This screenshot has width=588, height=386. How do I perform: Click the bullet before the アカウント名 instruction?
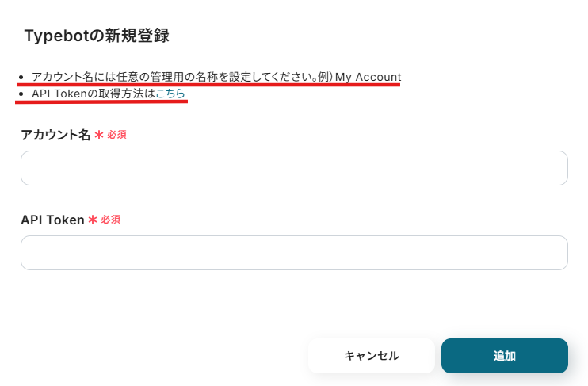(x=21, y=77)
